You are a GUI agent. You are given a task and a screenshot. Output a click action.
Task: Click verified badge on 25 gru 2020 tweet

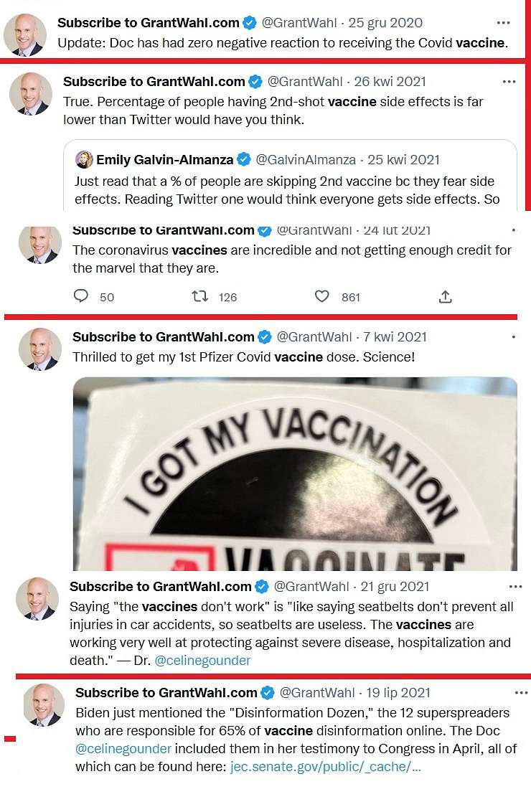(250, 23)
